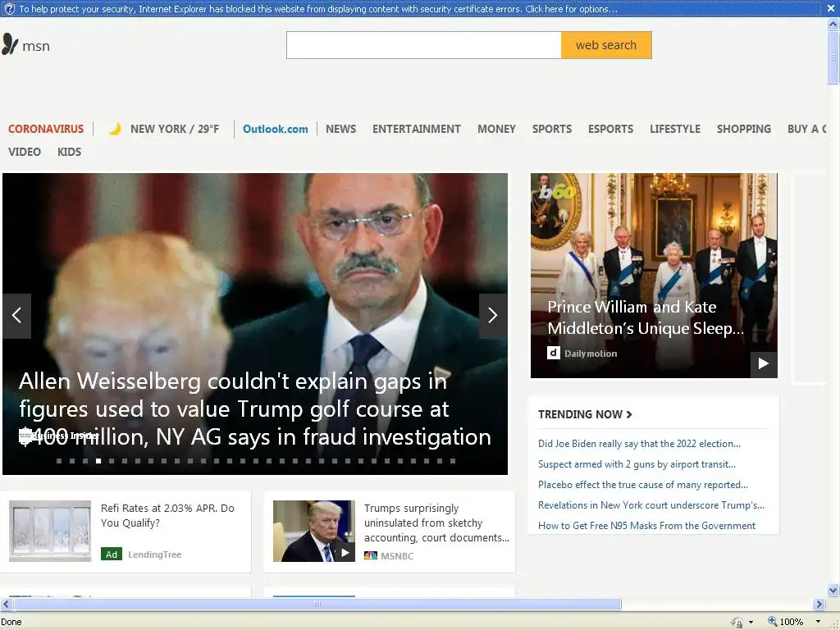
Task: Click the MSNBC peacock source icon
Action: pos(371,555)
